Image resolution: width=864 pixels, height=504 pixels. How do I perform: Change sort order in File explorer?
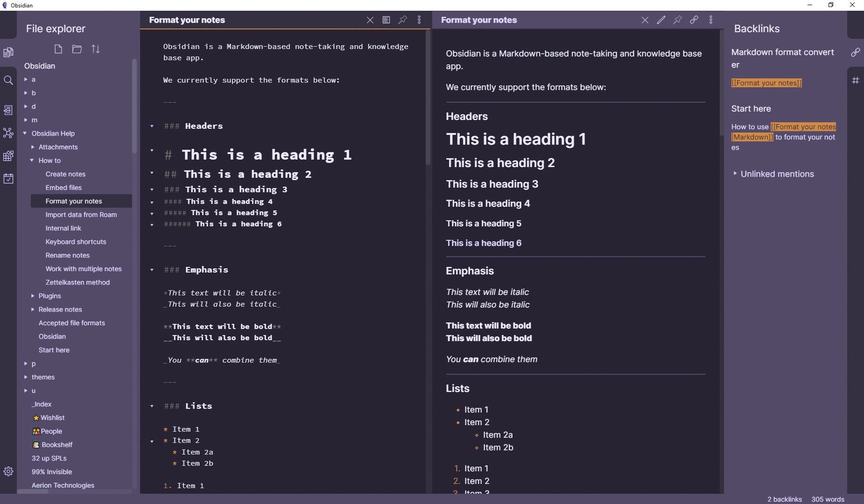(96, 49)
